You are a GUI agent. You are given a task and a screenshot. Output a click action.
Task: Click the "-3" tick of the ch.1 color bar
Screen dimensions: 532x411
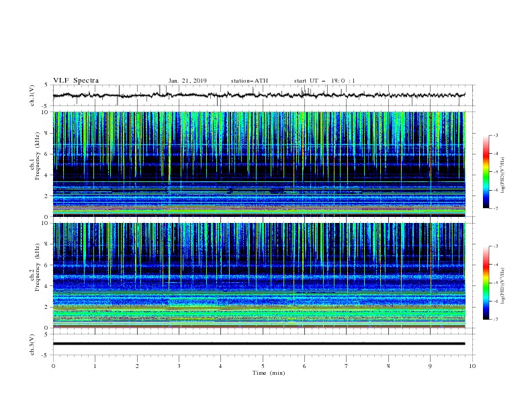496,135
